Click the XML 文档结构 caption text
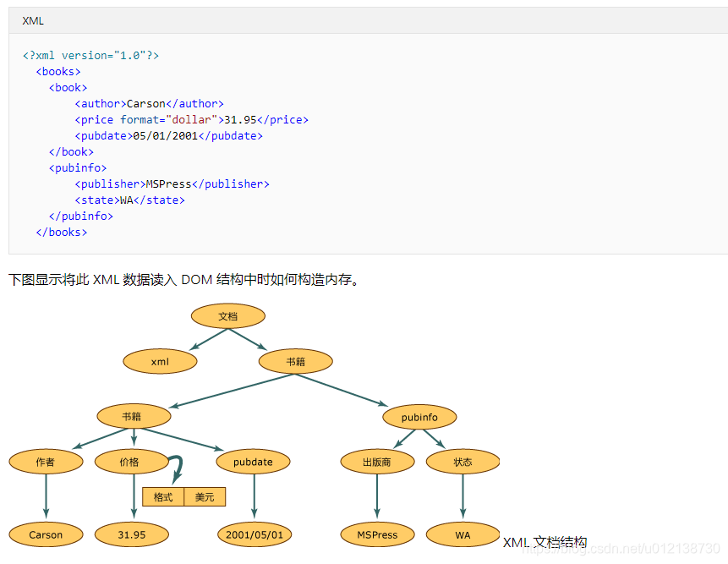 click(x=545, y=542)
